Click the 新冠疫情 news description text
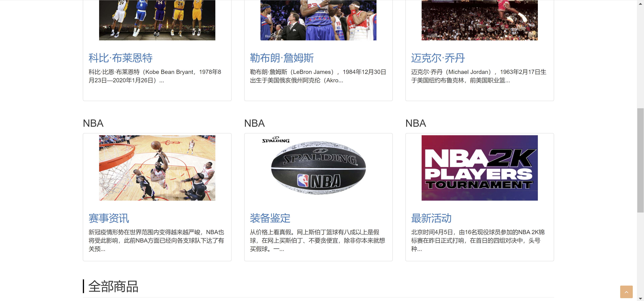Viewport: 644px width, 301px height. coord(156,240)
